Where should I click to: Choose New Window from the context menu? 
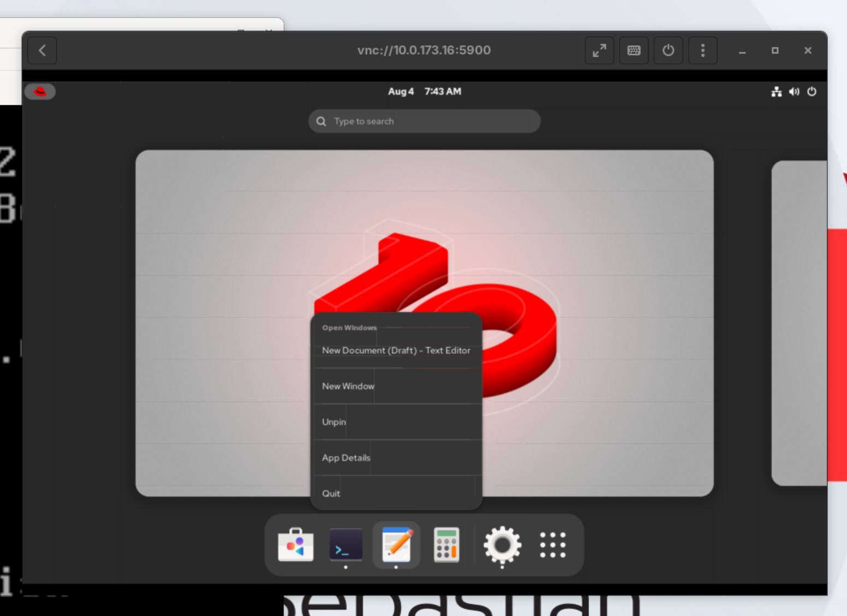tap(396, 386)
